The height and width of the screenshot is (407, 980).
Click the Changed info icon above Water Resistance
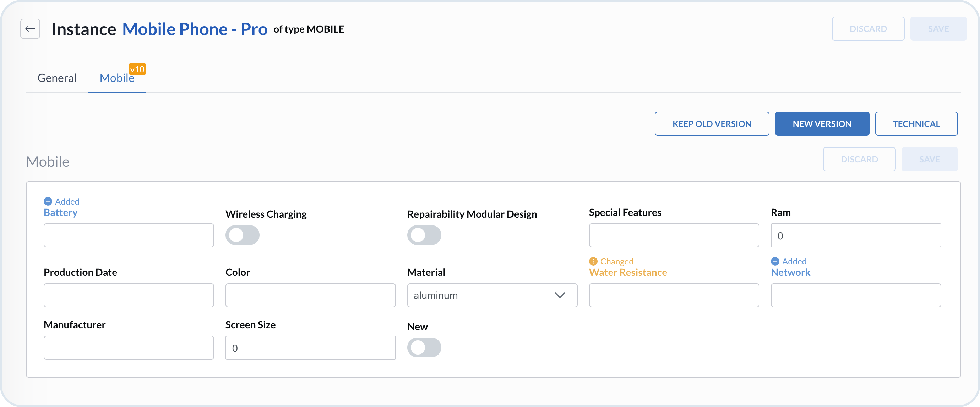(593, 261)
